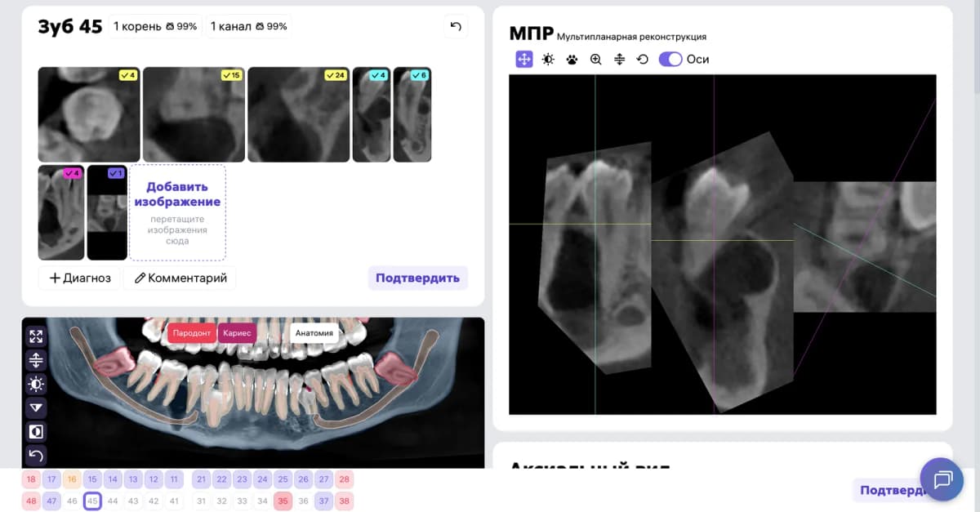980x512 pixels.
Task: Open thumbnail with magenta badge 4
Action: pos(61,212)
